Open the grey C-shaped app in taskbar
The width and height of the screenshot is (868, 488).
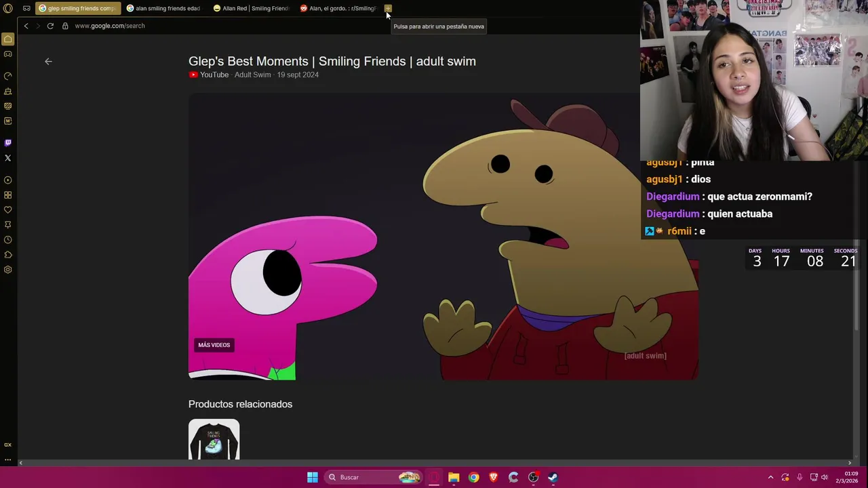[x=513, y=477]
